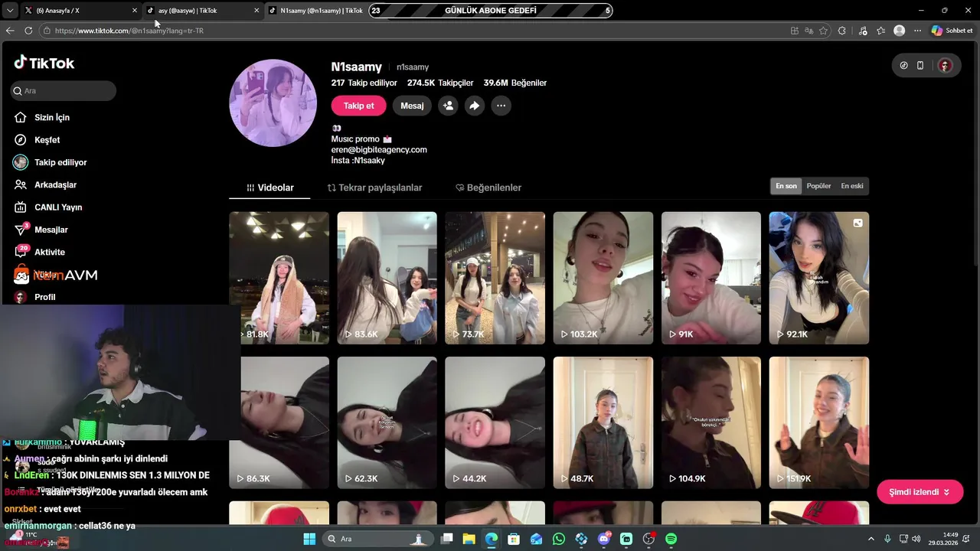Follow N1saamy with Takip et
This screenshot has width=980, height=551.
358,106
